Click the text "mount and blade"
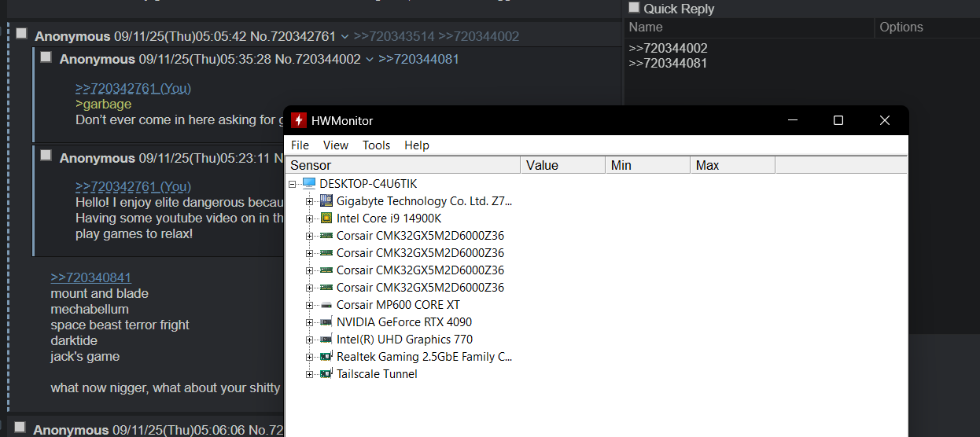Image resolution: width=980 pixels, height=437 pixels. tap(100, 293)
